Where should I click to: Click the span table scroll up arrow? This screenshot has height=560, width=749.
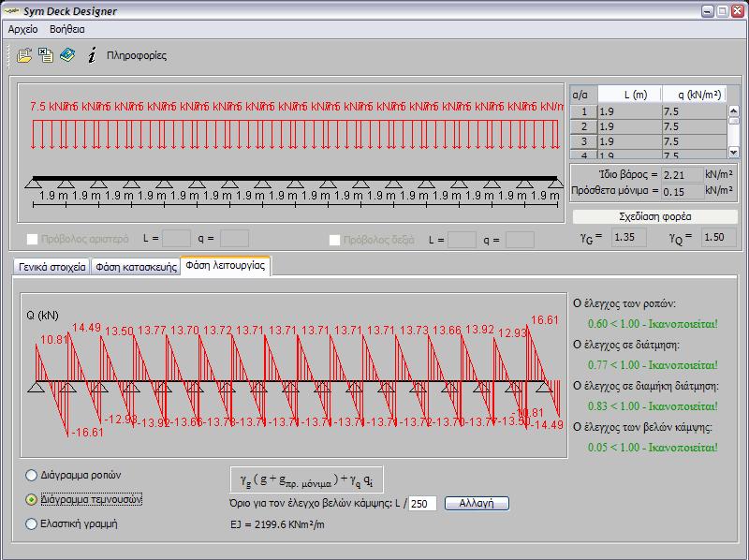(733, 111)
